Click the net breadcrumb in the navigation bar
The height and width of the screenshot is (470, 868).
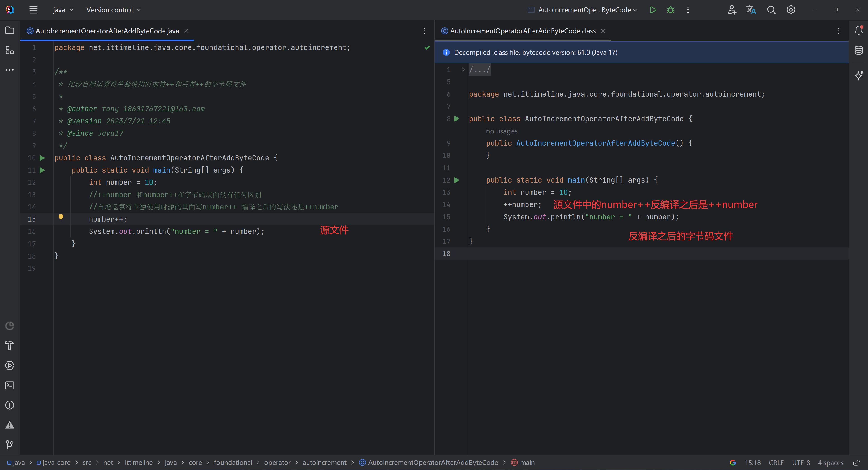pos(108,463)
